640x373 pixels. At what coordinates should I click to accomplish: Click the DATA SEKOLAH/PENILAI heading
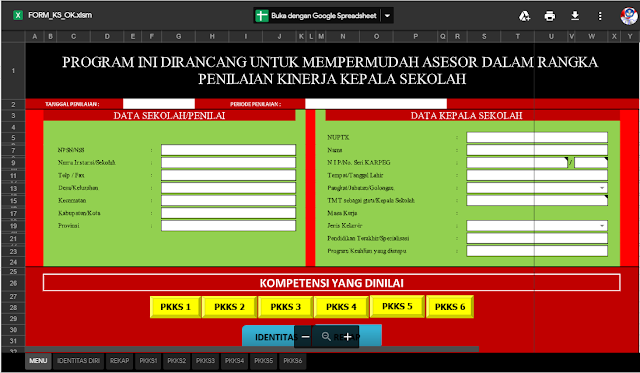pyautogui.click(x=169, y=115)
